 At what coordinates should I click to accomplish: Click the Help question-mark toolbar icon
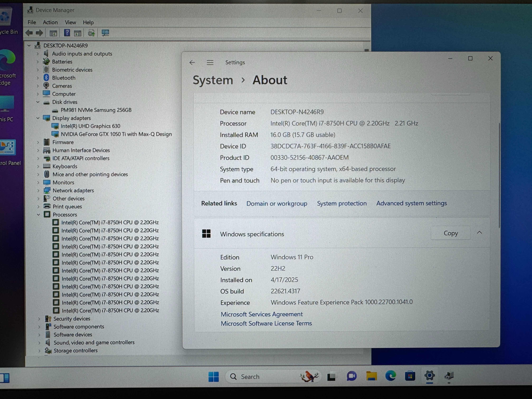67,33
